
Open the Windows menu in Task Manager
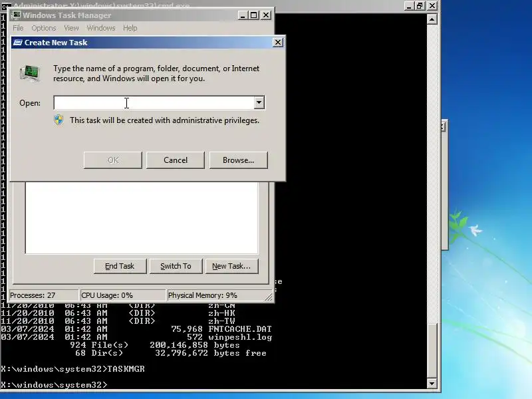pos(101,28)
